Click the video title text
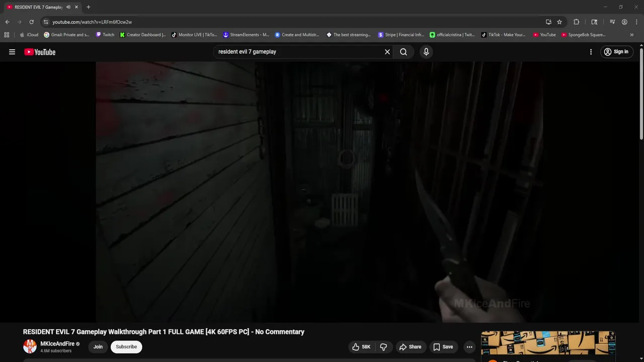Image resolution: width=644 pixels, height=362 pixels. click(164, 332)
